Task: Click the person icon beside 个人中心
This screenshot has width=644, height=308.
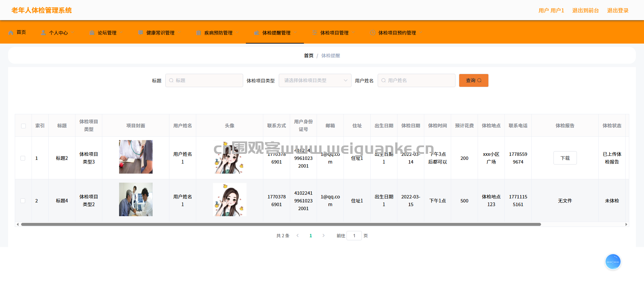Action: click(x=43, y=33)
